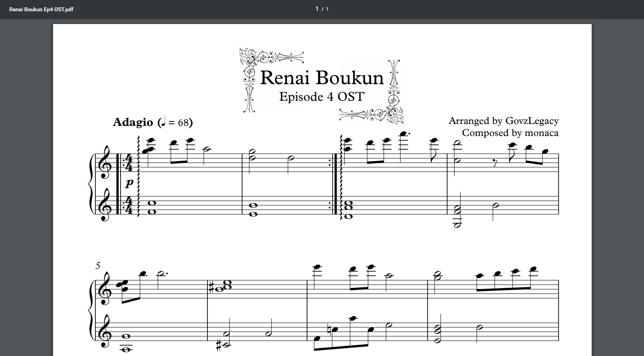
Task: Click the sharp sign in upper staff measure 6
Action: 211,289
